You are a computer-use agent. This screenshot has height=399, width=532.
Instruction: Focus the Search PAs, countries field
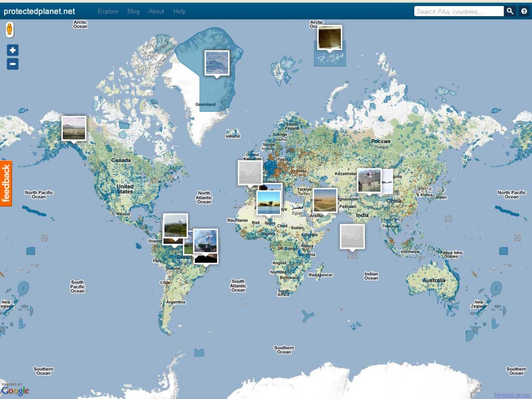(458, 11)
